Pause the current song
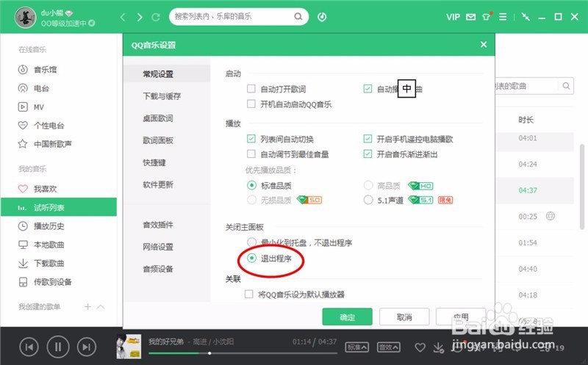Viewport: 588px width, 365px height. (x=58, y=347)
